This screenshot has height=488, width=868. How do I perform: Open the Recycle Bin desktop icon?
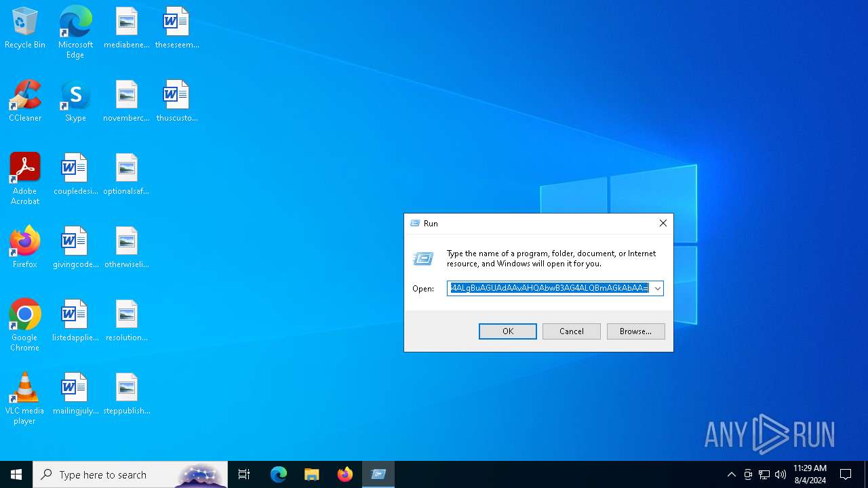[25, 28]
